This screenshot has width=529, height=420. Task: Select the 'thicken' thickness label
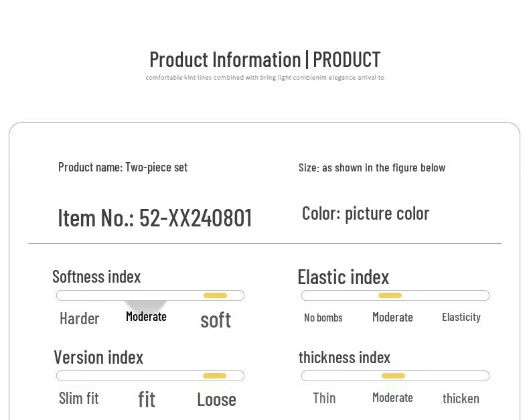[x=461, y=399]
